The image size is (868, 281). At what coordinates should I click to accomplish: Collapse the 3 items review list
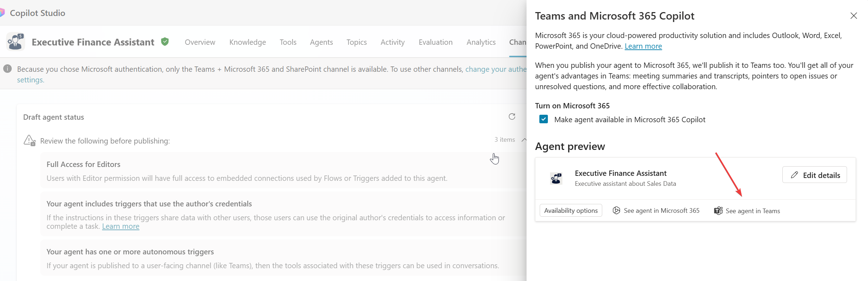tap(523, 140)
